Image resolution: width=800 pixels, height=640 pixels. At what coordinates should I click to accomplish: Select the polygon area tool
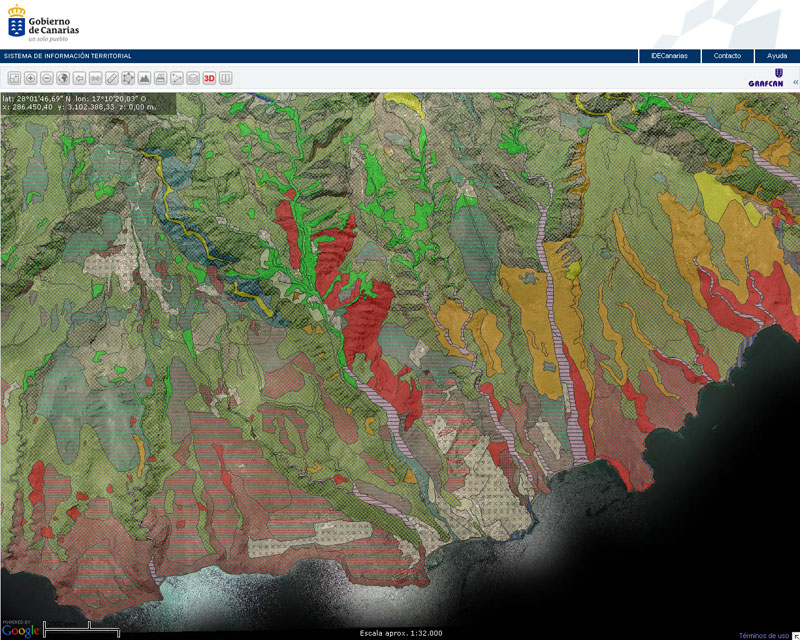pyautogui.click(x=128, y=78)
